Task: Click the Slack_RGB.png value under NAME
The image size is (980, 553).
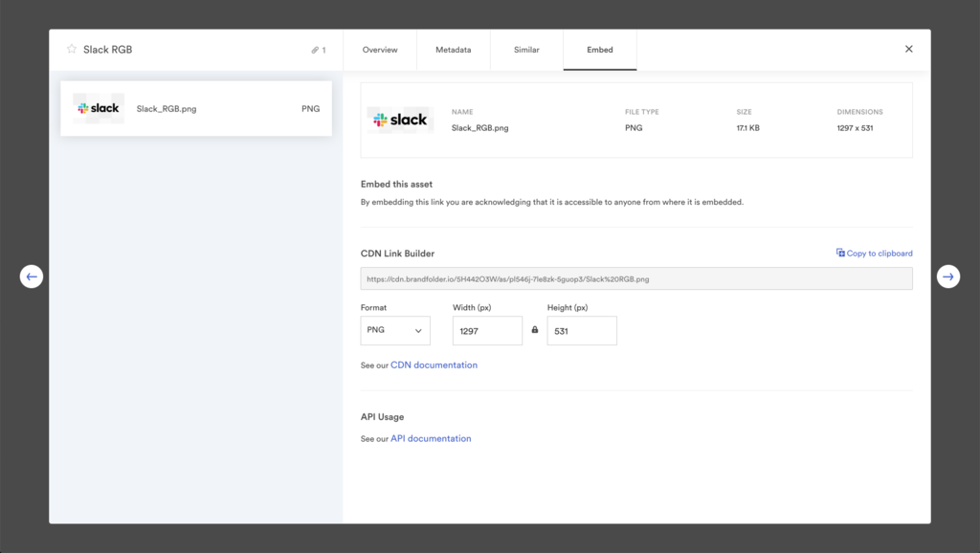Action: (x=480, y=128)
